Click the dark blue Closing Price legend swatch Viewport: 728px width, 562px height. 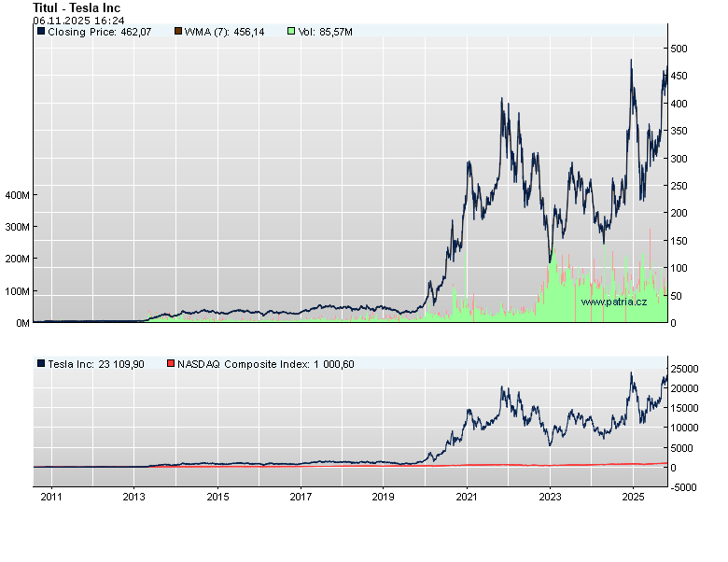click(x=41, y=32)
